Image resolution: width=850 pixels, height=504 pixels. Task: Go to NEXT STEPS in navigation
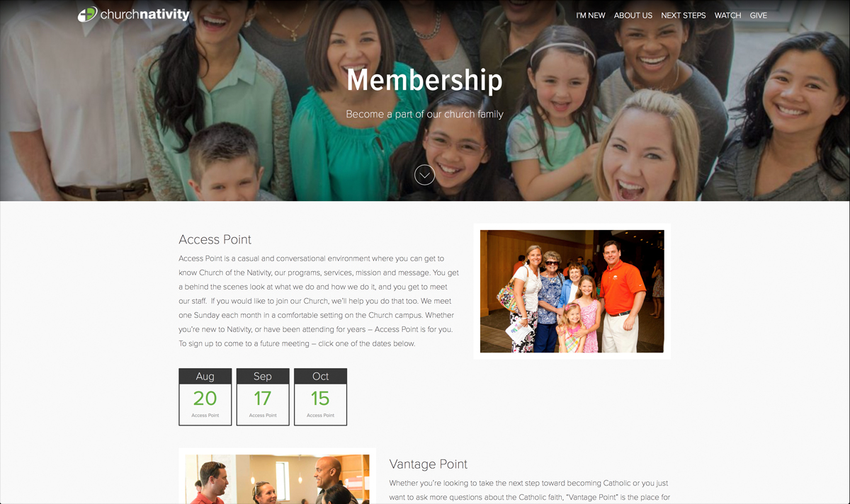click(684, 16)
